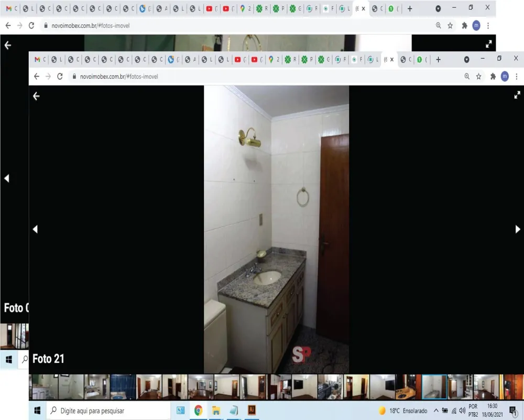The width and height of the screenshot is (524, 420).
Task: Go to previous photo in front window gallery
Action: tap(35, 229)
